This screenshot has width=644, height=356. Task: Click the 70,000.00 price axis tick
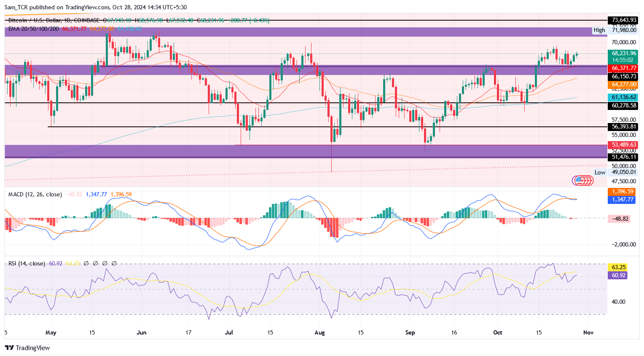coord(623,42)
